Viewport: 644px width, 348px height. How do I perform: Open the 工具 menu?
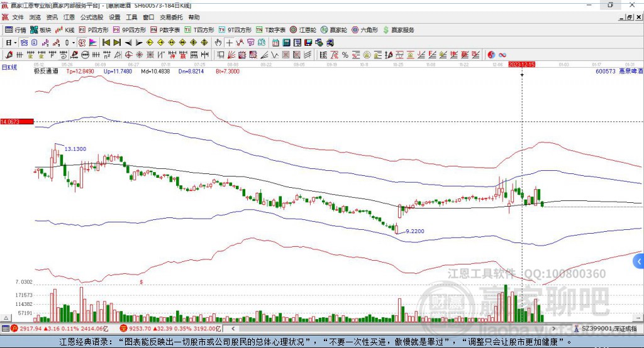pyautogui.click(x=131, y=17)
